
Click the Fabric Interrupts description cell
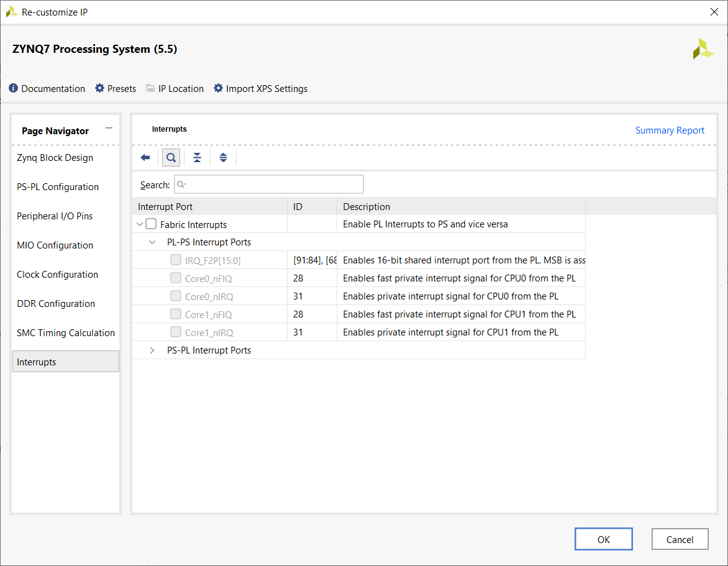coord(461,224)
